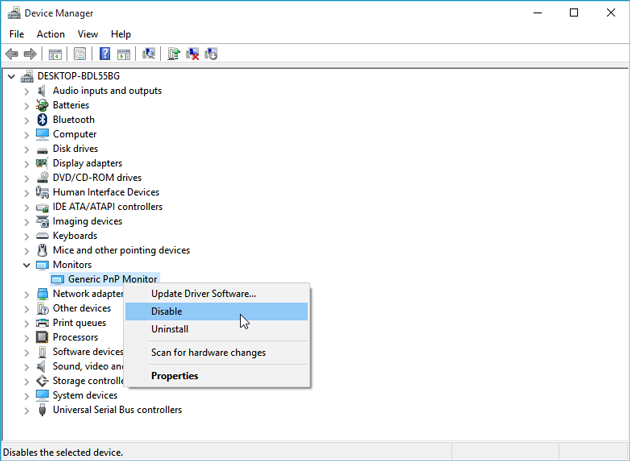Click Update Driver Software toolbar icon
The image size is (630, 461).
(174, 54)
